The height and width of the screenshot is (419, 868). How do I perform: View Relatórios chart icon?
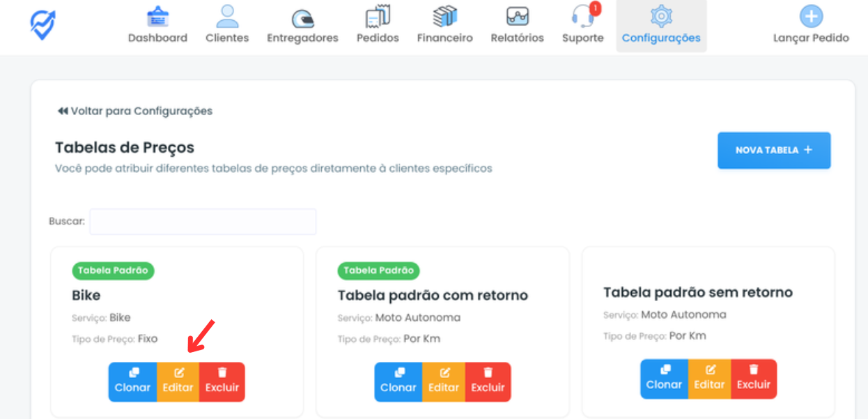point(517,17)
